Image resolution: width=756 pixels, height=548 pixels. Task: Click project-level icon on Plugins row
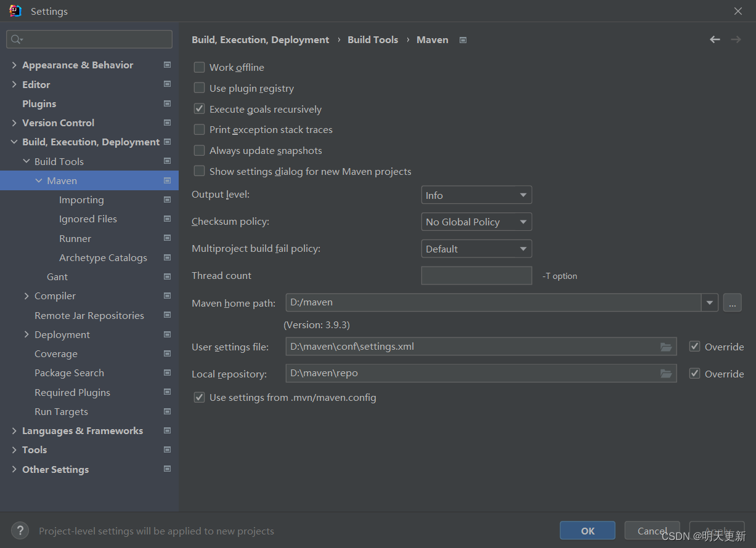click(x=167, y=103)
